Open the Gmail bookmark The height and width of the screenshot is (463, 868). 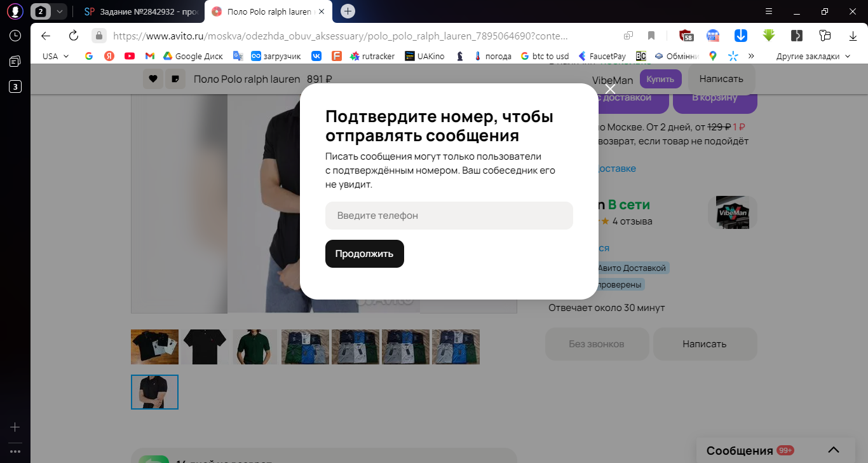click(150, 56)
